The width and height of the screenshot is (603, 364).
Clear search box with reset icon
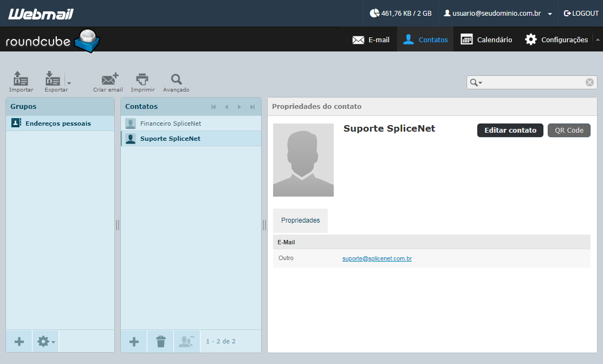coord(589,82)
